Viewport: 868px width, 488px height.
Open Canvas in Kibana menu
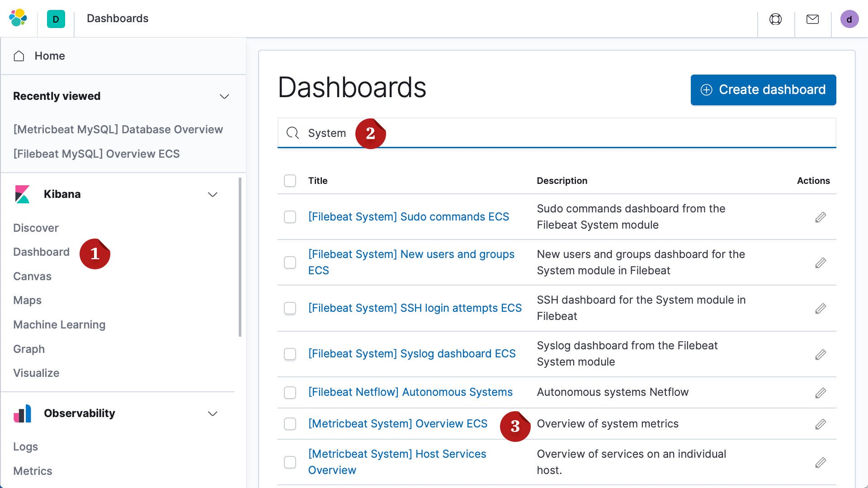coord(32,276)
